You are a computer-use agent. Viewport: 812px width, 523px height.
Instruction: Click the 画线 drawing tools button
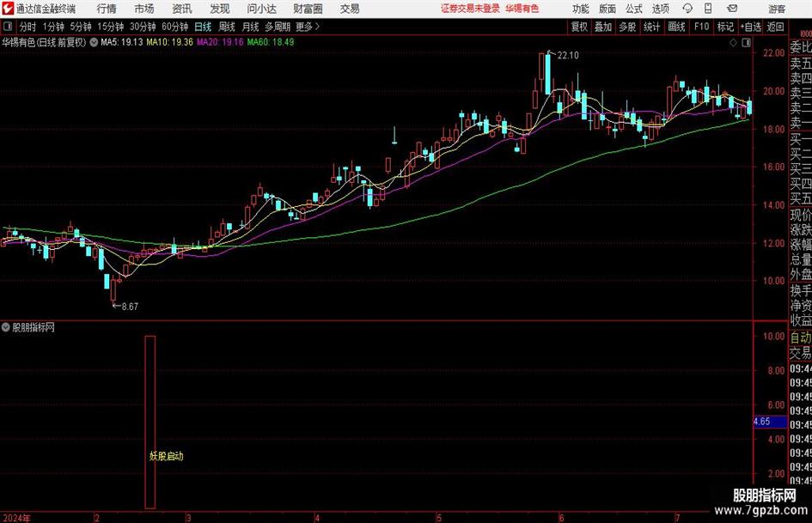[676, 27]
